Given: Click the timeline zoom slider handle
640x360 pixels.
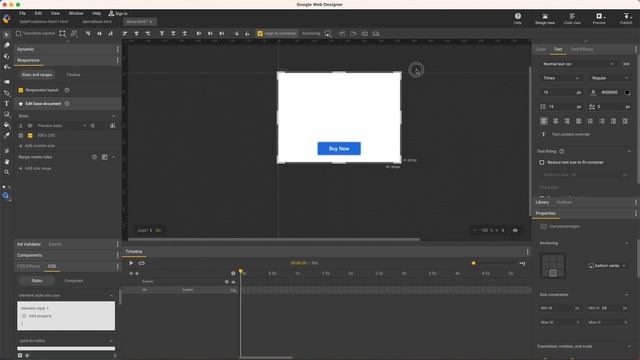Looking at the screenshot, I should tap(473, 263).
